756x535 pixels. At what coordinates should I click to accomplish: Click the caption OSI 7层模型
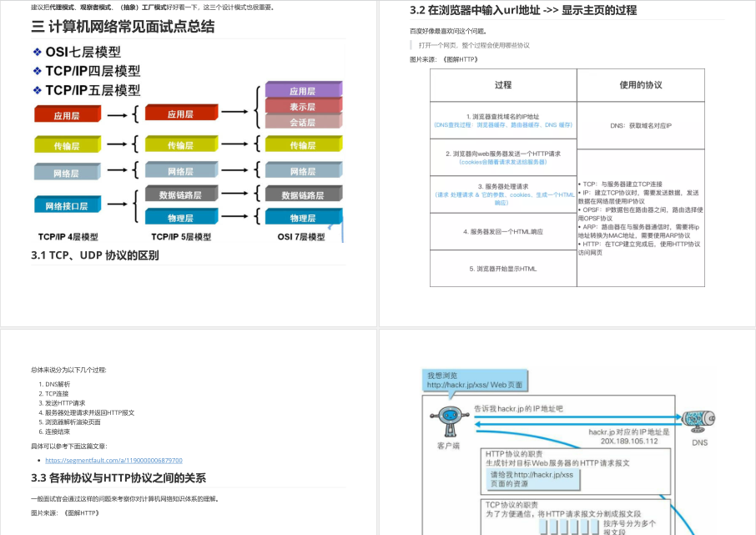click(301, 237)
